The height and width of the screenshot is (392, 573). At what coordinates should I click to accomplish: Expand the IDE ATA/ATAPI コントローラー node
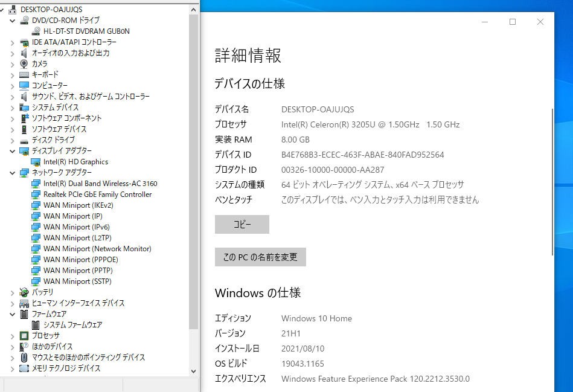(13, 43)
